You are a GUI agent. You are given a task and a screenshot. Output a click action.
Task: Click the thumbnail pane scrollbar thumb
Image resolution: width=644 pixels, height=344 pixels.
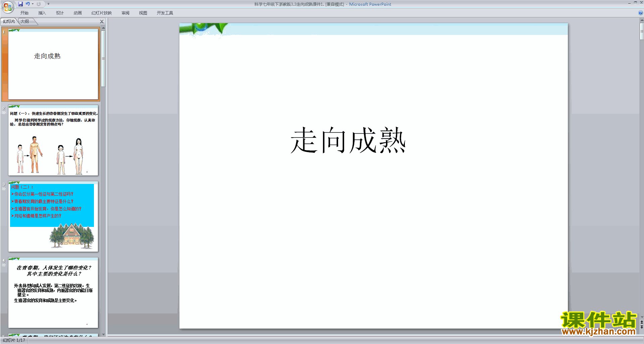point(103,59)
